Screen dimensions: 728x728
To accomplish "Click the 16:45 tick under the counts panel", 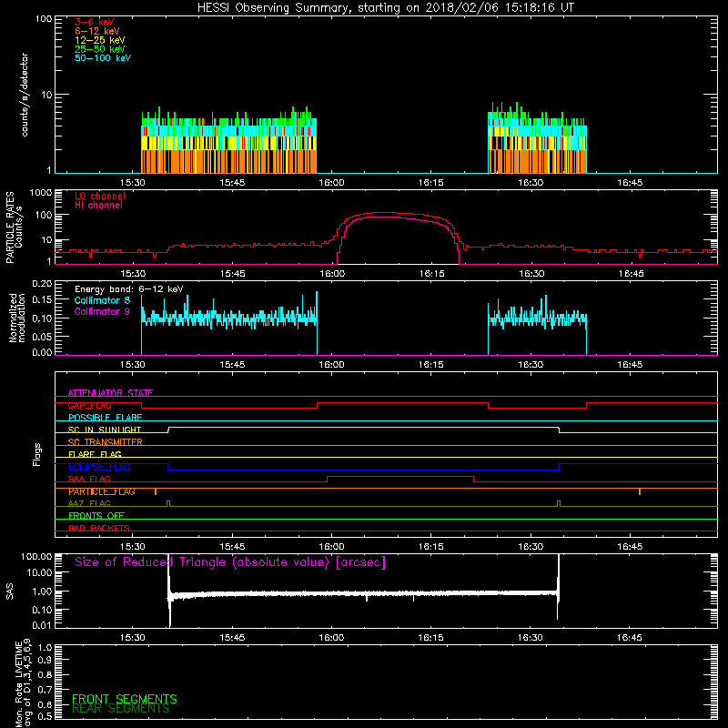I will 630,183.
